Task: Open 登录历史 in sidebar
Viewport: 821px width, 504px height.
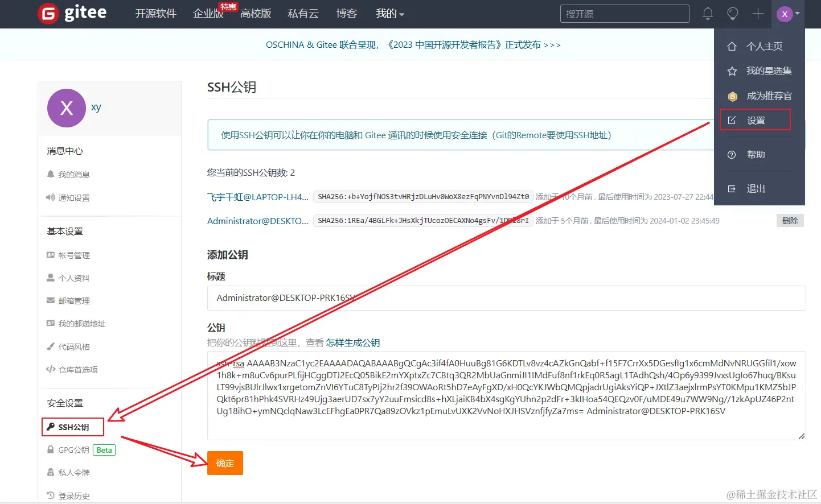Action: click(x=74, y=496)
